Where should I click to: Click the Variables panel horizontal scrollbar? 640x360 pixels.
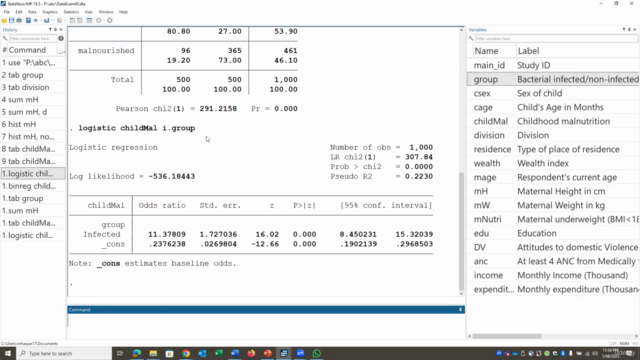point(507,336)
